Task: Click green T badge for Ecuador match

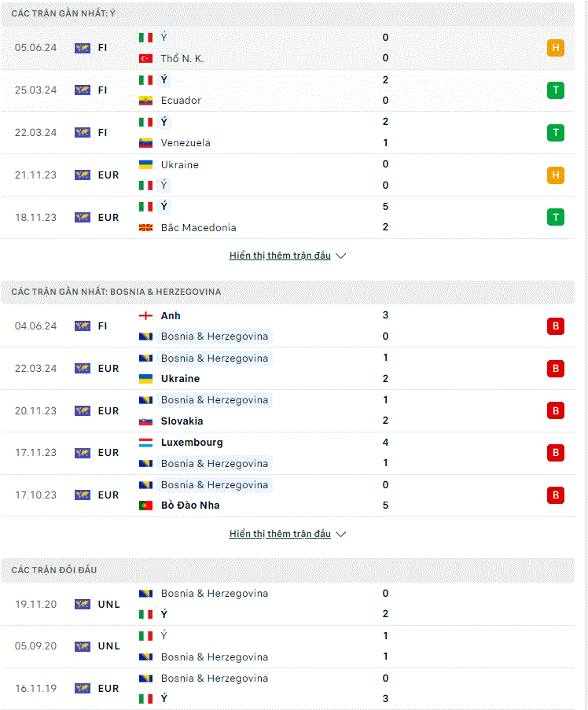Action: [x=556, y=90]
